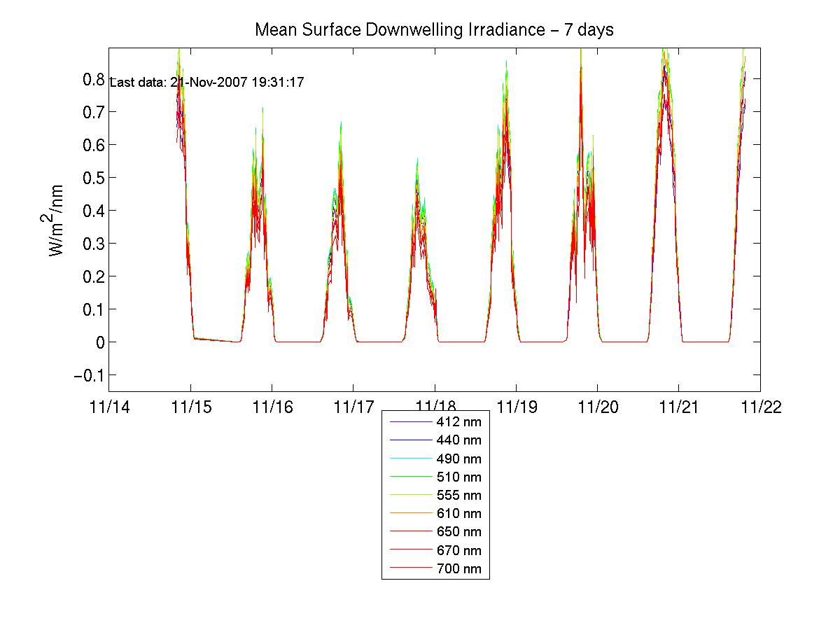Select the 11/22 date tick label
The image size is (840, 630).
760,407
